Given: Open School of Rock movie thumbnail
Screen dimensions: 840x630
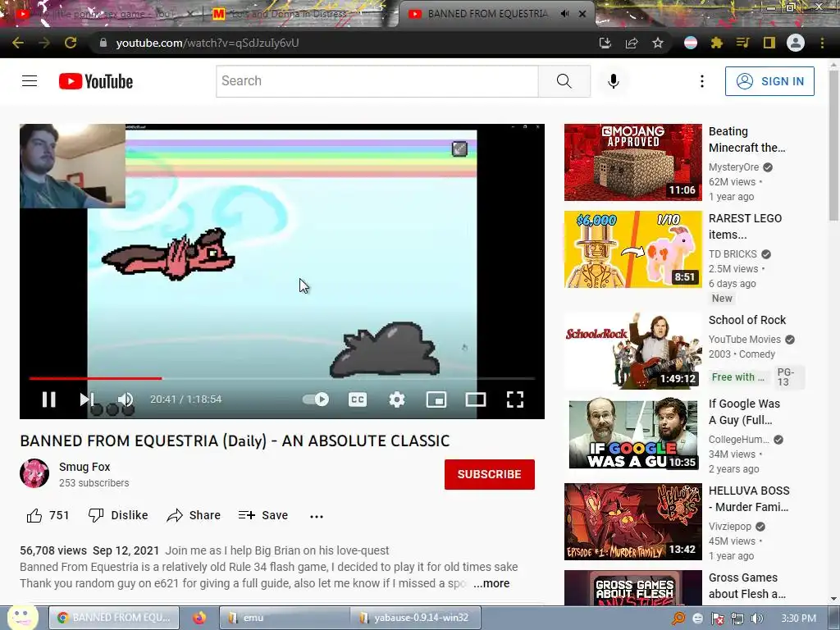Looking at the screenshot, I should [x=632, y=351].
